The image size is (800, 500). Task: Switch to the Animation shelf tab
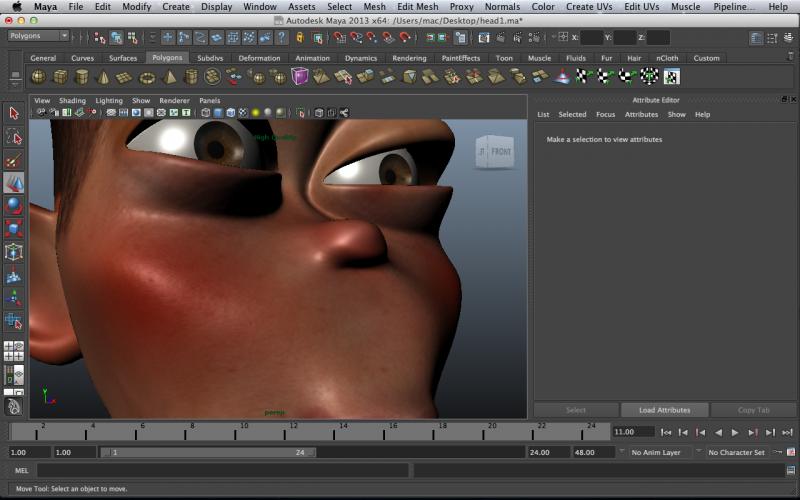312,58
